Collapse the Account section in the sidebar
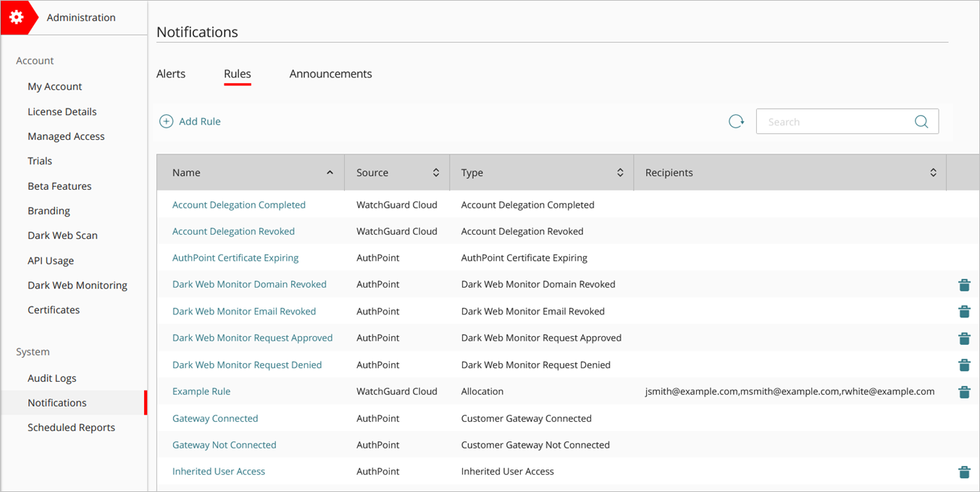The height and width of the screenshot is (492, 980). click(x=34, y=60)
